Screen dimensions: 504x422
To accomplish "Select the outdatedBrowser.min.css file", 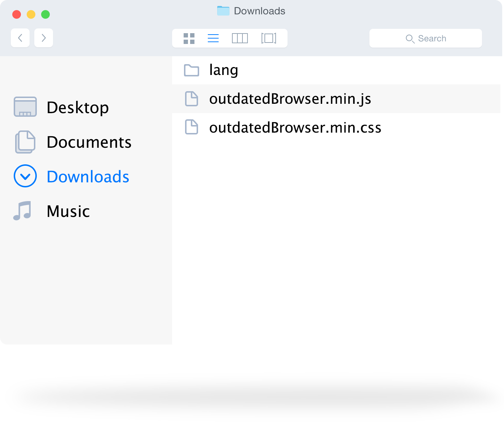I will coord(336,128).
